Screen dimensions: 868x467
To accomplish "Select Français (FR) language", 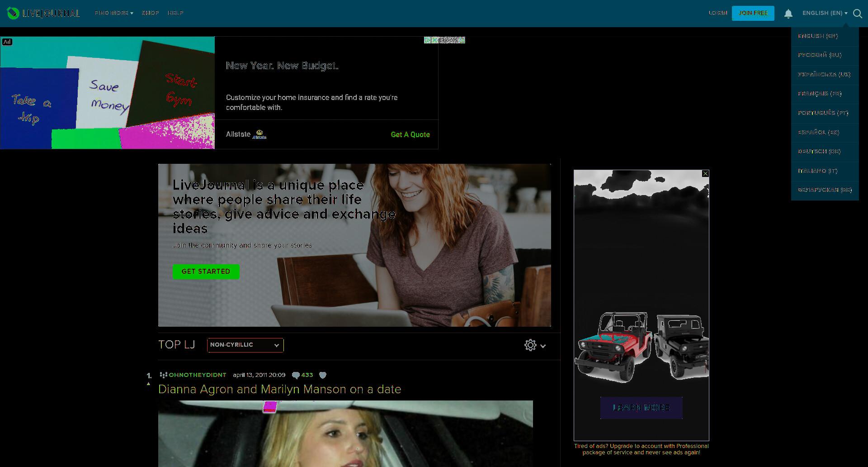I will (825, 94).
